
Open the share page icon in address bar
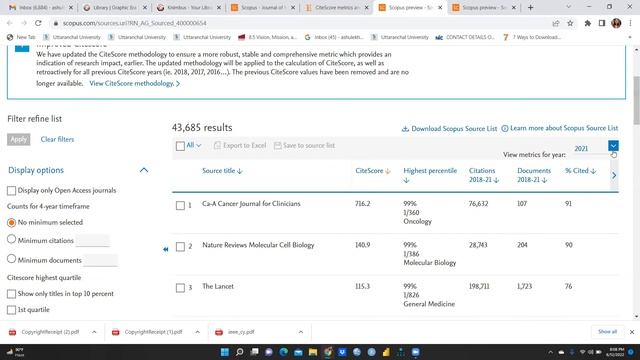(x=556, y=23)
